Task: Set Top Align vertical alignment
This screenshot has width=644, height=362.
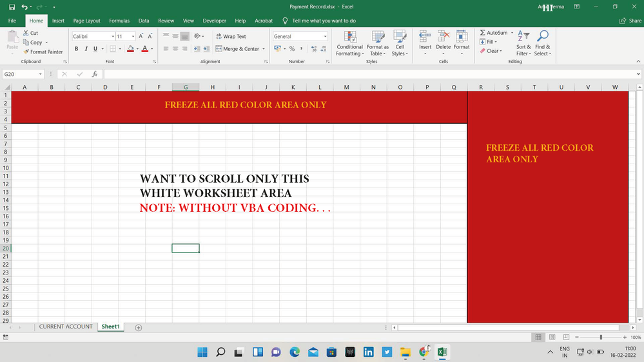Action: [x=166, y=36]
